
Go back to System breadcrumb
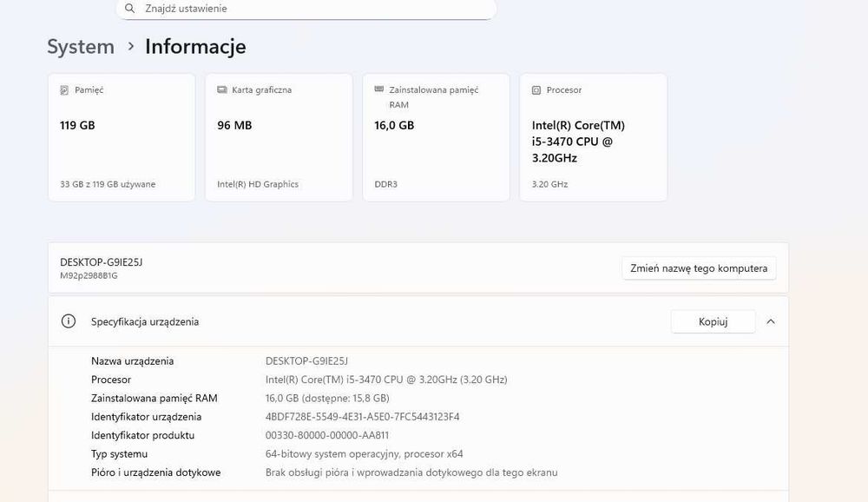pyautogui.click(x=81, y=47)
